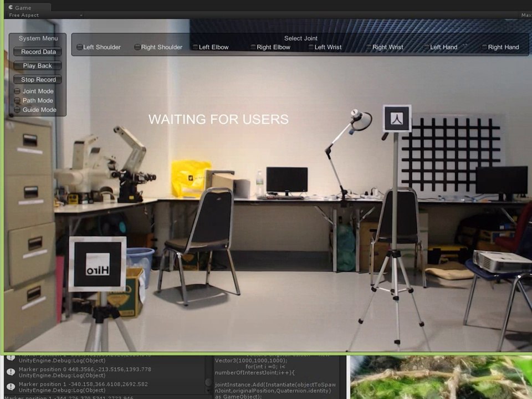Select the Left Elbow joint toggle
This screenshot has width=532, height=399.
pos(211,47)
